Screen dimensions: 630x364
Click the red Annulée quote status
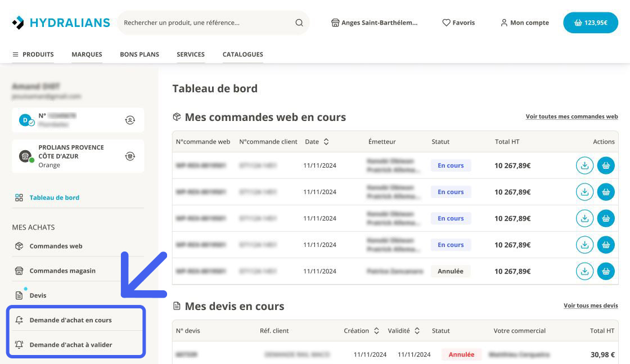(x=461, y=354)
